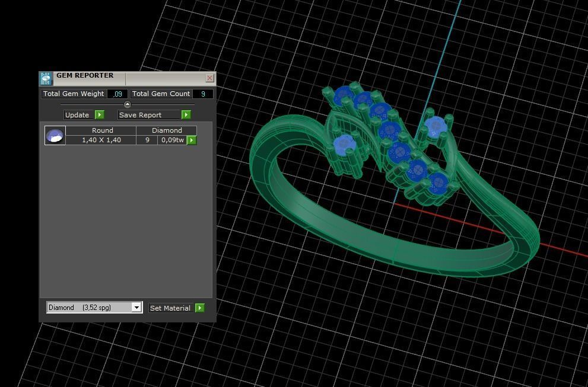The width and height of the screenshot is (588, 387).
Task: Click the green arrow next to Update
Action: pyautogui.click(x=99, y=114)
